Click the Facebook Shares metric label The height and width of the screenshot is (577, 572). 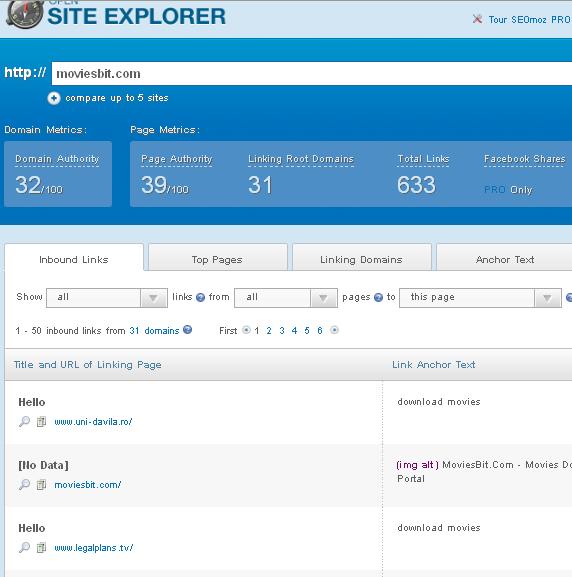525,159
